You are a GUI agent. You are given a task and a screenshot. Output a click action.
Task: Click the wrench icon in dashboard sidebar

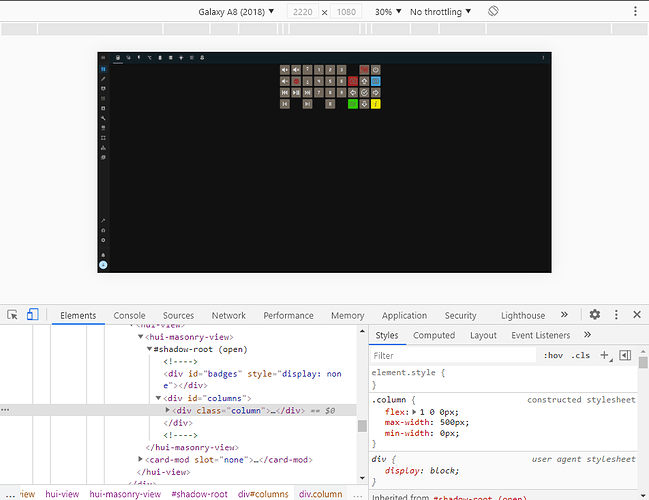(103, 118)
